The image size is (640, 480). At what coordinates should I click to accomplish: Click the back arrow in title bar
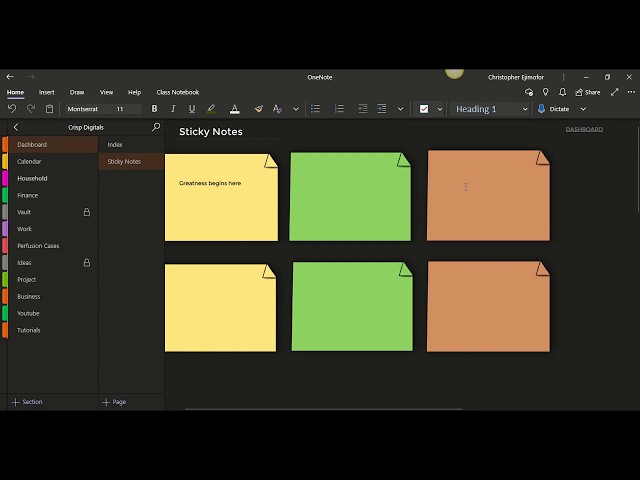point(10,77)
